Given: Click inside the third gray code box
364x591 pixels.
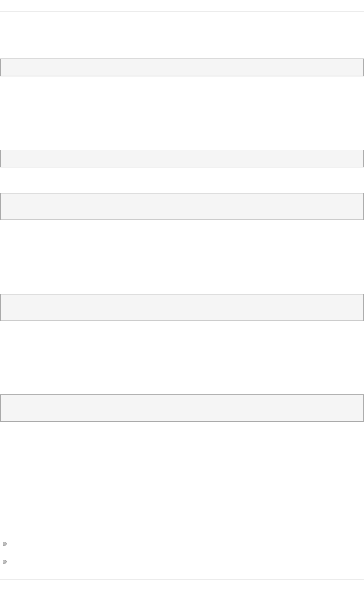Looking at the screenshot, I should [182, 207].
